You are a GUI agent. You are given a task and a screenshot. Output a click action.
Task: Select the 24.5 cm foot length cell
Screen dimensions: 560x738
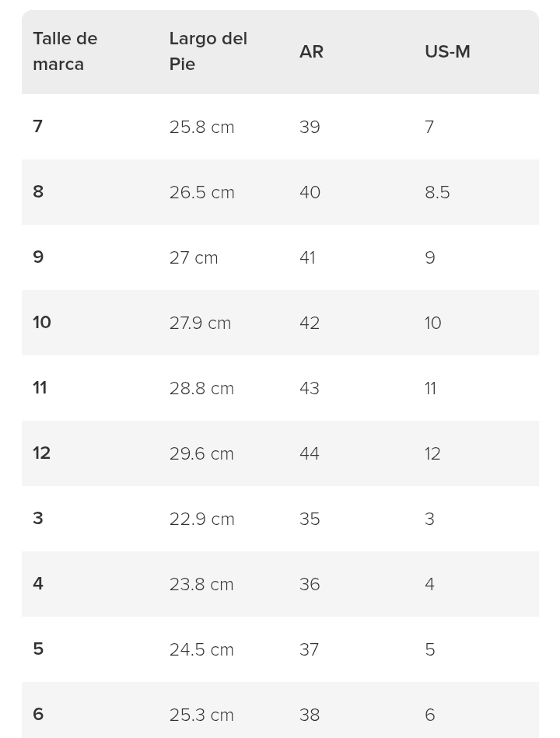pos(201,650)
